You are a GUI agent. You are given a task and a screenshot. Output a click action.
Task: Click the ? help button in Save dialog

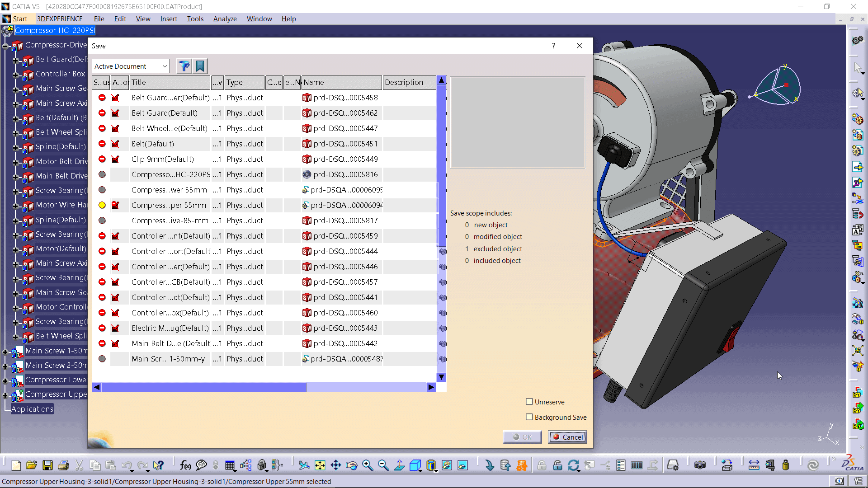pos(553,46)
